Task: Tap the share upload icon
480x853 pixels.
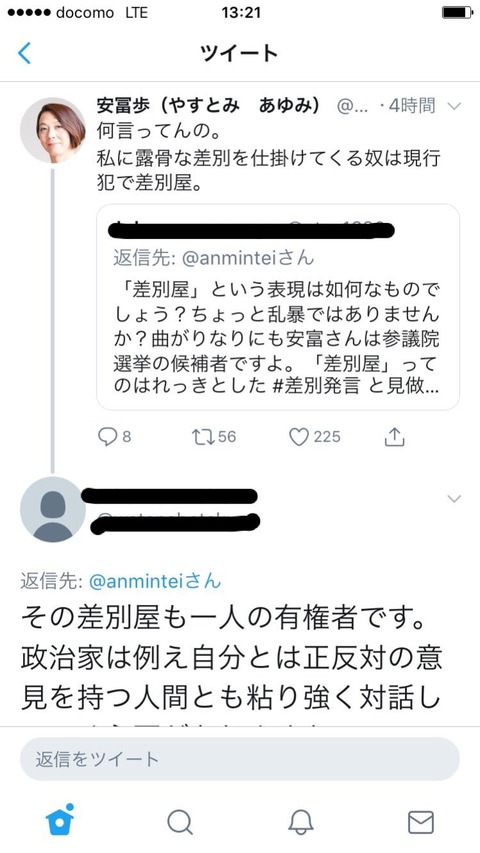Action: click(394, 437)
